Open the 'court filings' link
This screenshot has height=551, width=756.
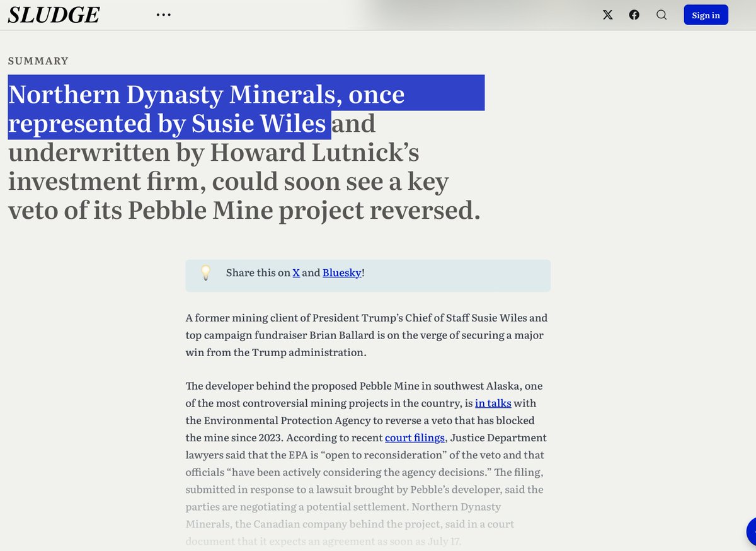point(415,438)
